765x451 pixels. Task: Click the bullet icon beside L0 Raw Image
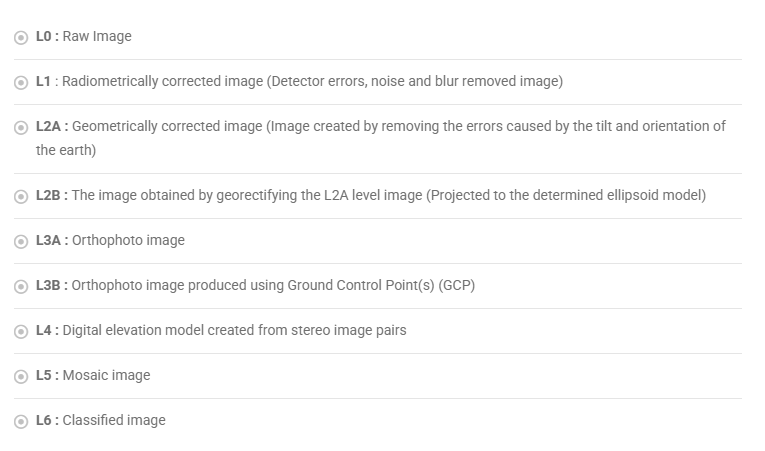[x=21, y=38]
